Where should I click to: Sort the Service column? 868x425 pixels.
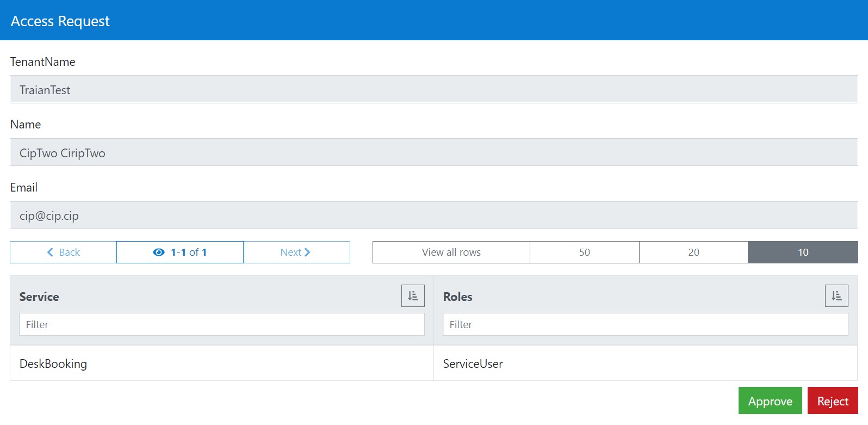pos(413,295)
